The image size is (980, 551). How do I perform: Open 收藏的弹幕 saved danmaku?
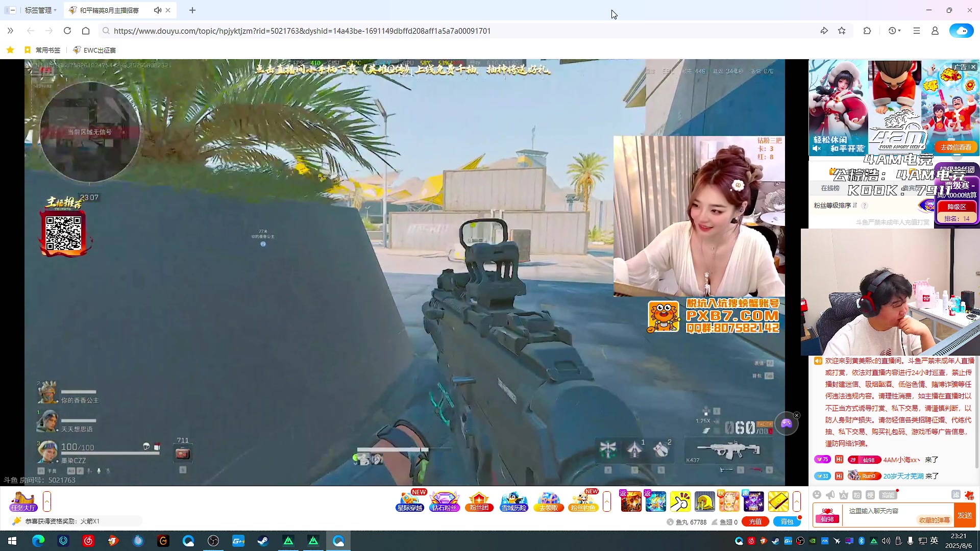click(x=934, y=520)
